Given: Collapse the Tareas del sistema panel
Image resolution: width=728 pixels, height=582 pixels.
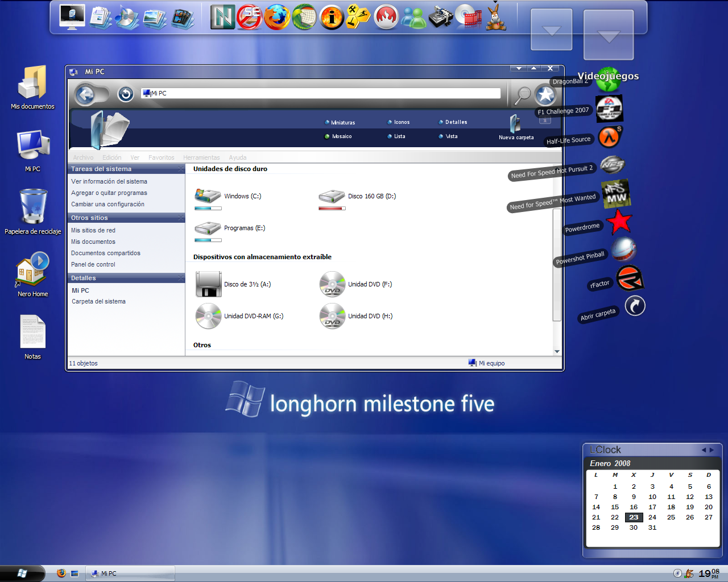Looking at the screenshot, I should [x=181, y=169].
